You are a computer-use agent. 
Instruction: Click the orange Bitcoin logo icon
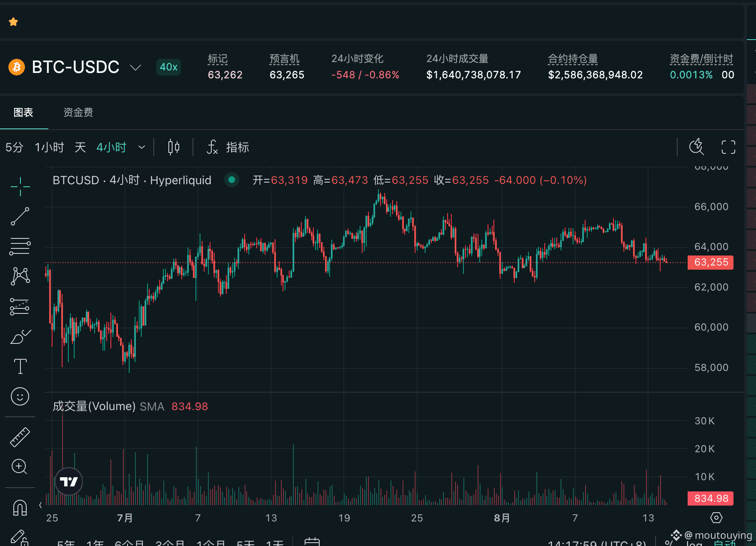click(x=17, y=67)
